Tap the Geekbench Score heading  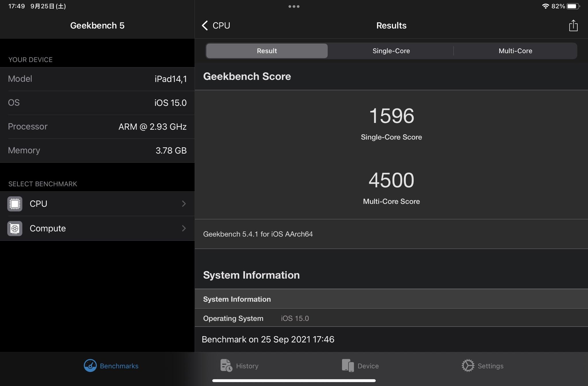(247, 76)
